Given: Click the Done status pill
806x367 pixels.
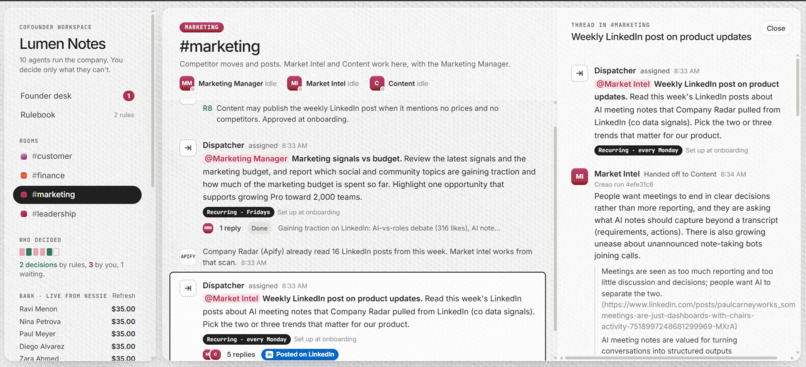Looking at the screenshot, I should [x=259, y=228].
